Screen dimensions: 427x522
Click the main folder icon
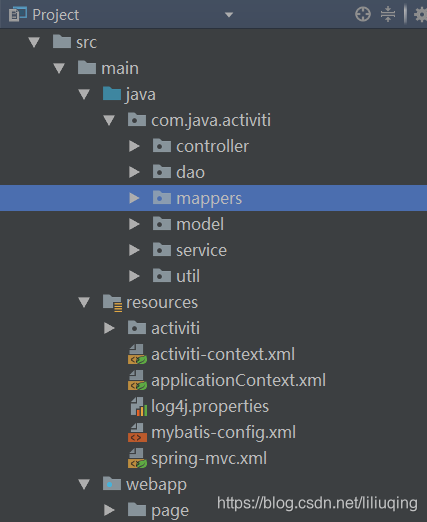pos(87,68)
